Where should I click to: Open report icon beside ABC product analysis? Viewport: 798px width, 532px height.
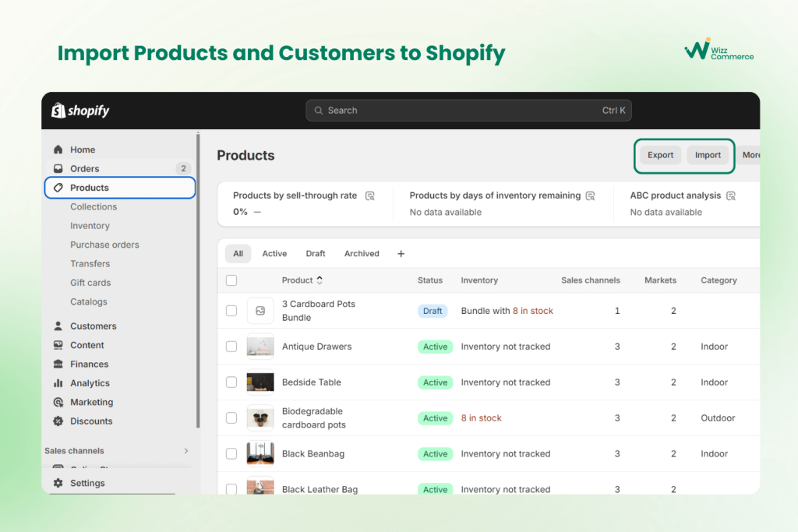731,196
